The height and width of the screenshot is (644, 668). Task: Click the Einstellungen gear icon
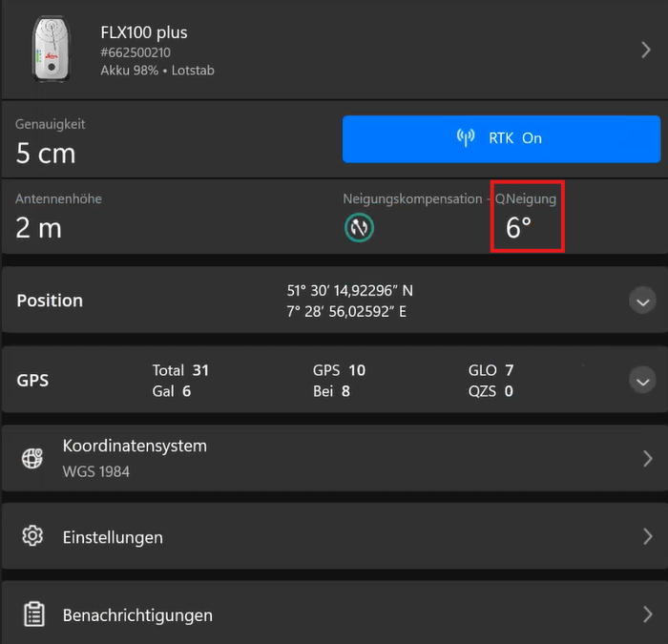[x=33, y=536]
